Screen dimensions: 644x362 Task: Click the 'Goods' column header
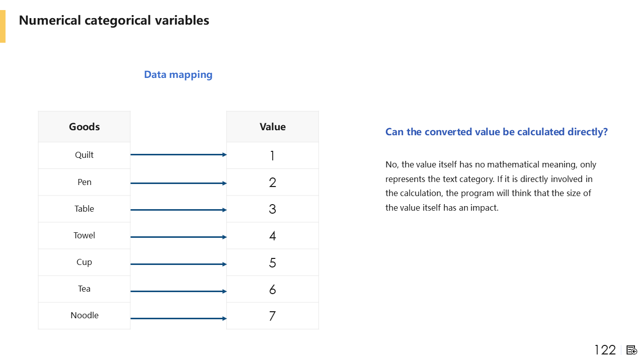pos(84,127)
